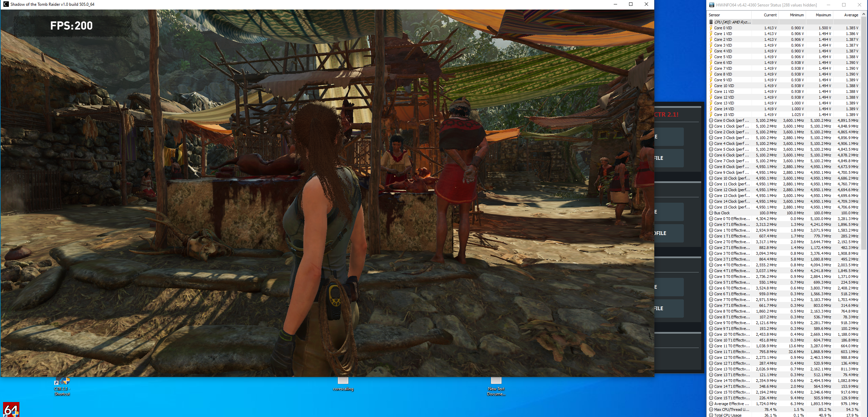Click the Core 11 T0 Effective minimum value 13.6 MHz

tap(796, 346)
